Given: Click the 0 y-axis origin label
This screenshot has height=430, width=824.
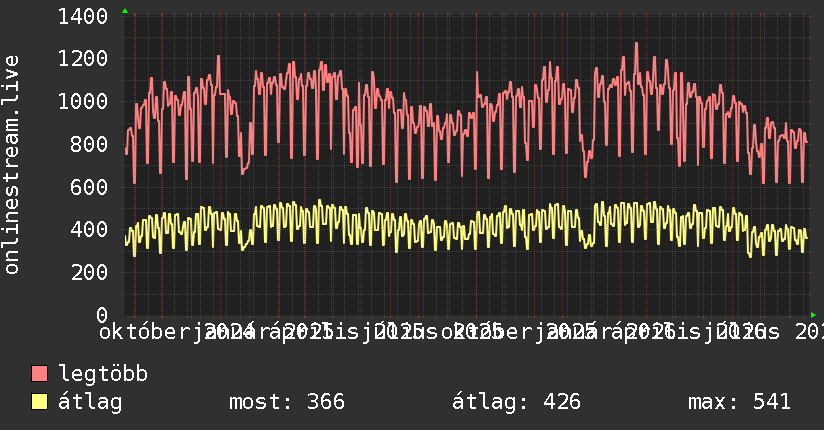Looking at the screenshot, I should (x=102, y=315).
